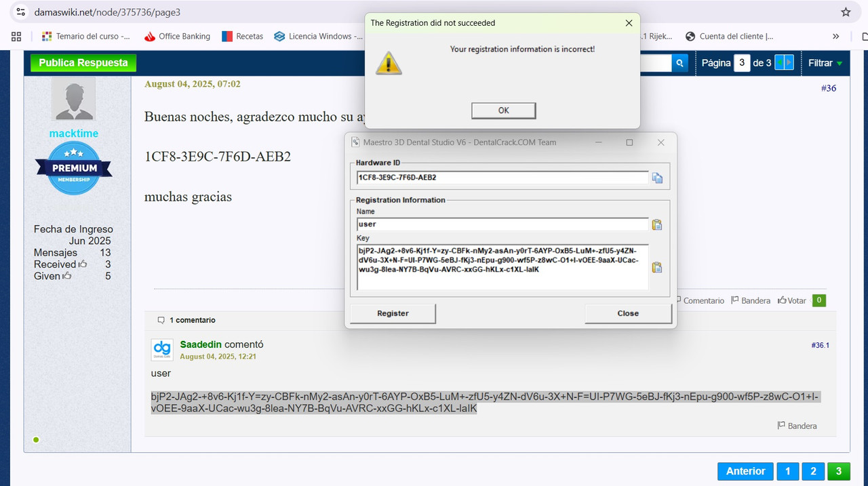Open the site information icon in address bar
This screenshot has height=486, width=868.
point(21,12)
